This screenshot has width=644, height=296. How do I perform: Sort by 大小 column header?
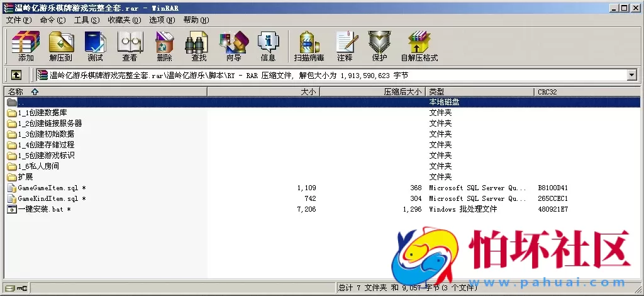coord(264,92)
